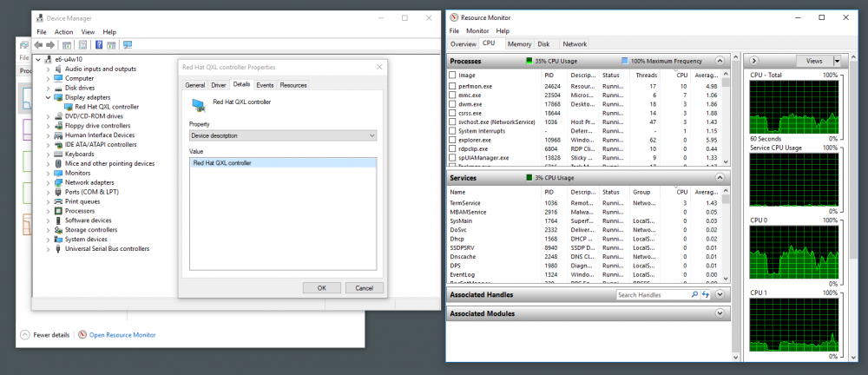Tick the dwm.exe process checkbox
The height and width of the screenshot is (375, 868).
click(x=453, y=104)
